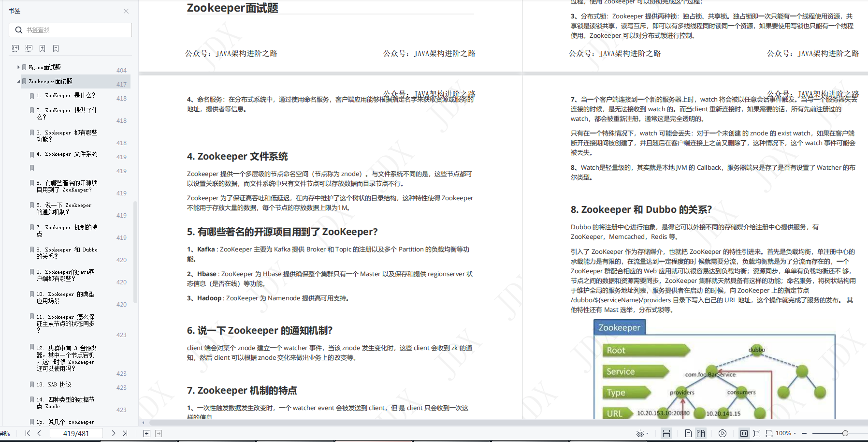
Task: Go to bookmark 3. Zookeeper 都有哪些功能?
Action: [x=67, y=136]
